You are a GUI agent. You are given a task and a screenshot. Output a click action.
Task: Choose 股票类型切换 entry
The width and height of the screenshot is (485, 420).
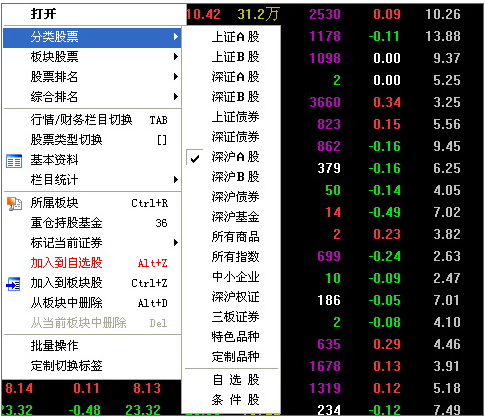click(x=92, y=140)
